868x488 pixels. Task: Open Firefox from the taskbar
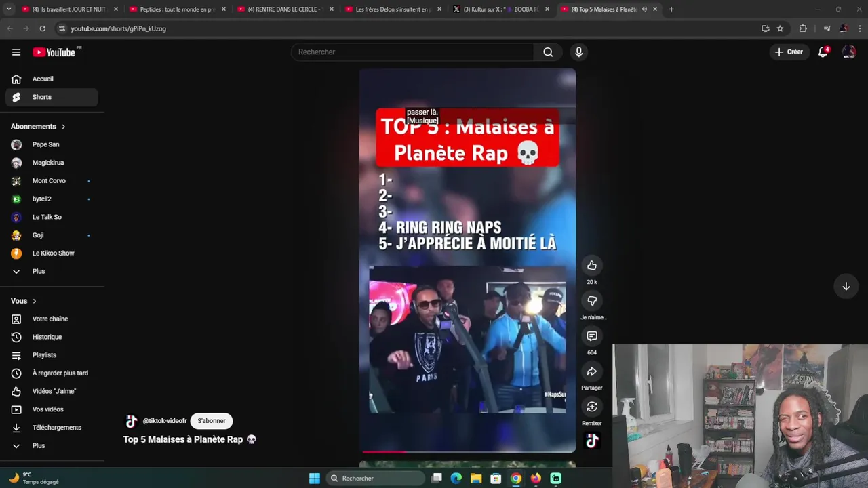coord(536,479)
